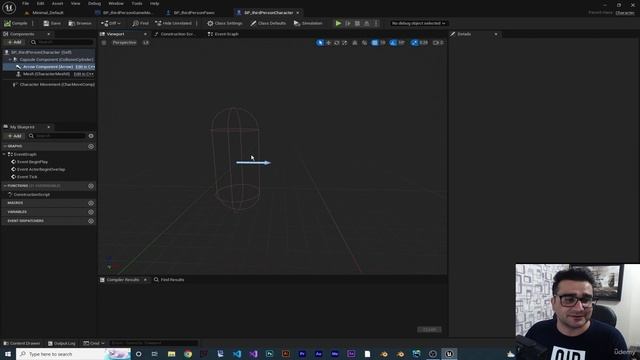The image size is (640, 360).
Task: Switch to the Construction Script tab
Action: 175,34
